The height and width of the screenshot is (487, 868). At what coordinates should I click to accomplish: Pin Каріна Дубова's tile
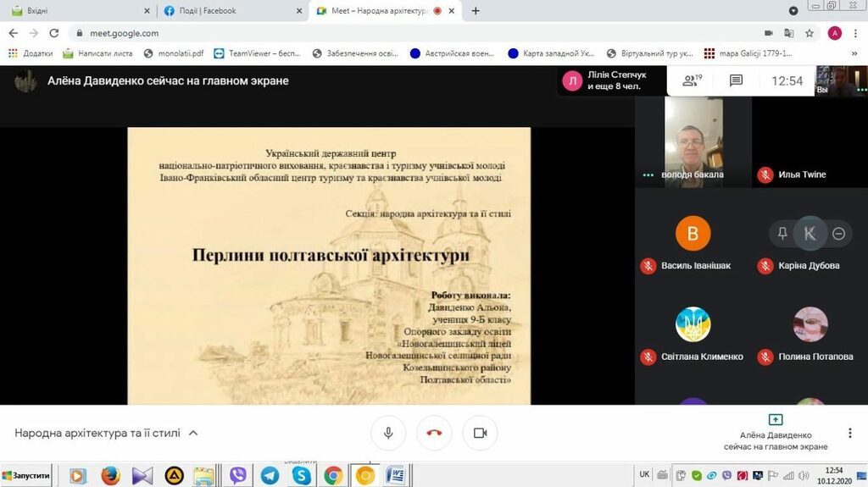(x=782, y=234)
